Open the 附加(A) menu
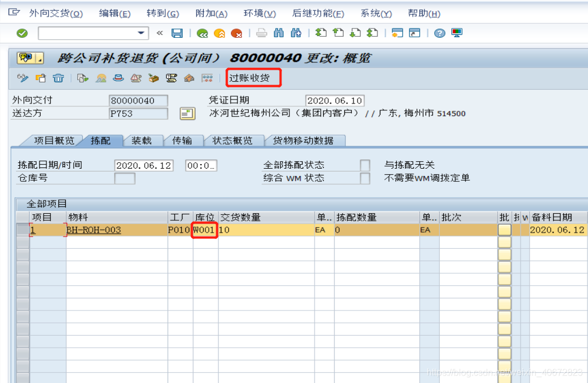The height and width of the screenshot is (383, 588). coord(212,14)
